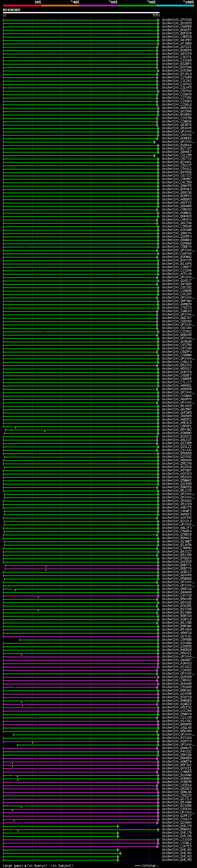Select the label UniRef100_O68965
Screen dimensions: 197x868
click(177, 416)
